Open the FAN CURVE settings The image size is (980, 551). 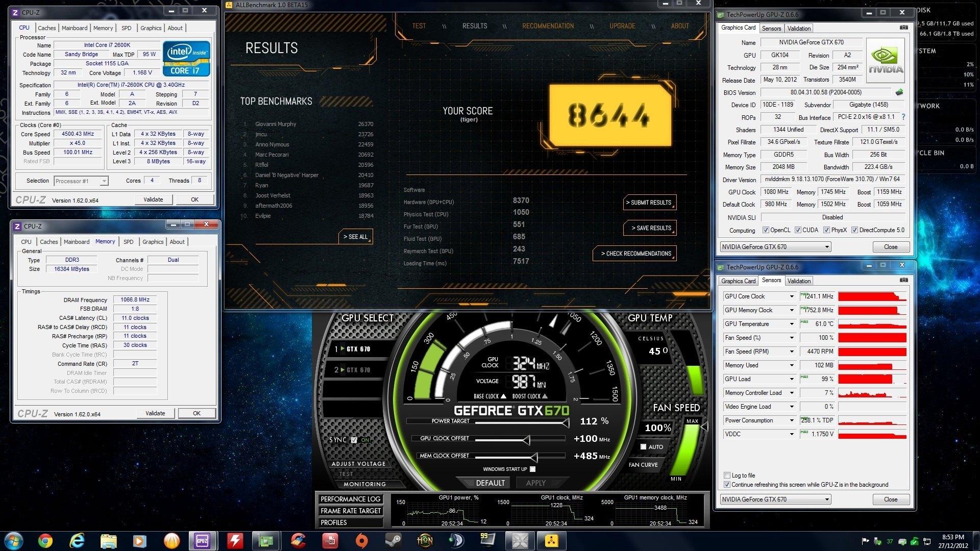coord(643,465)
